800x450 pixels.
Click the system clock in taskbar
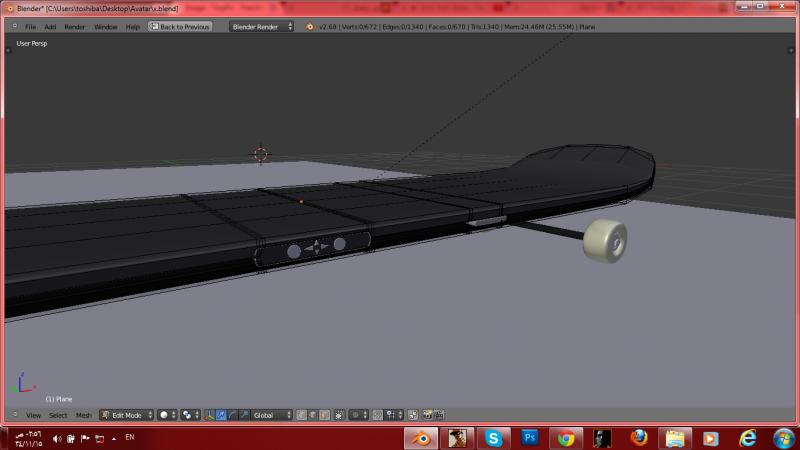click(29, 439)
